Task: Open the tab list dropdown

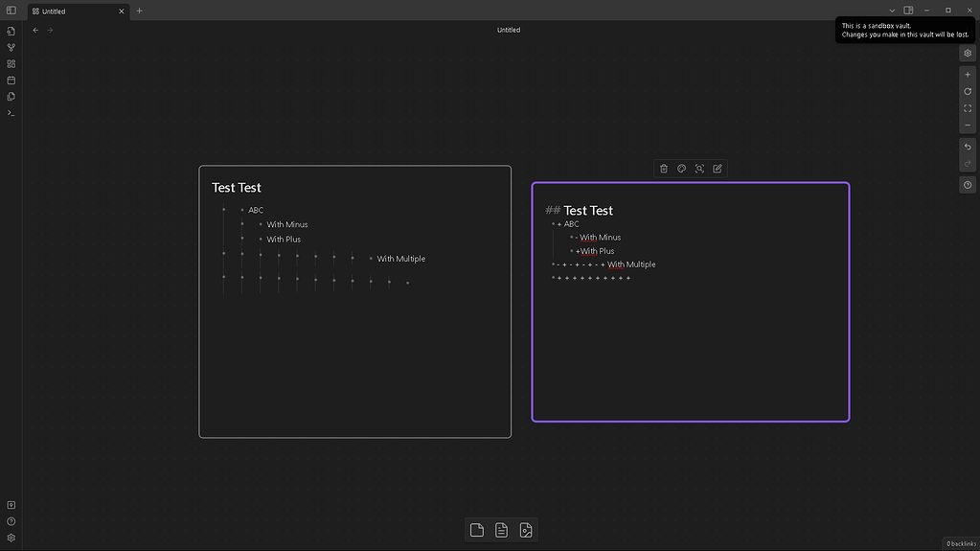Action: click(892, 11)
